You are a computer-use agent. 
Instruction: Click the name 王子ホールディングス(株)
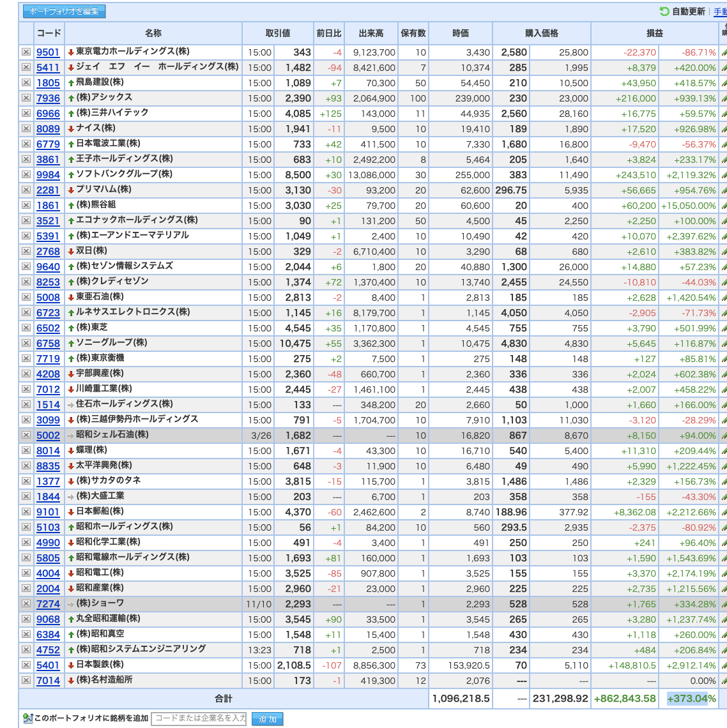pos(125,159)
